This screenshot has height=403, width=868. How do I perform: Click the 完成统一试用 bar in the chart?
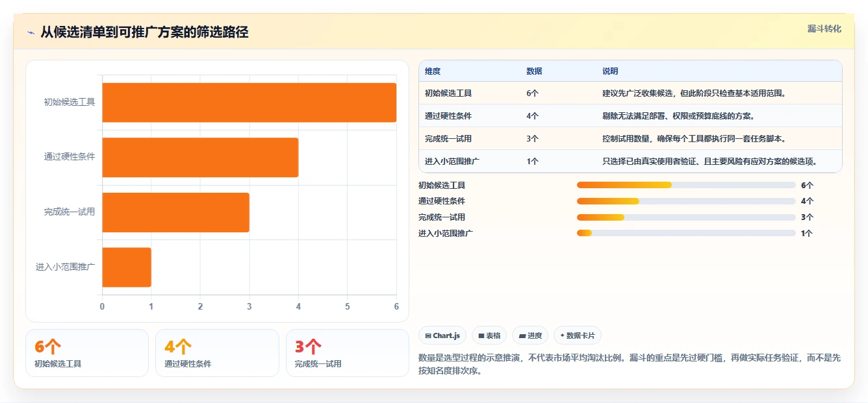coord(175,212)
